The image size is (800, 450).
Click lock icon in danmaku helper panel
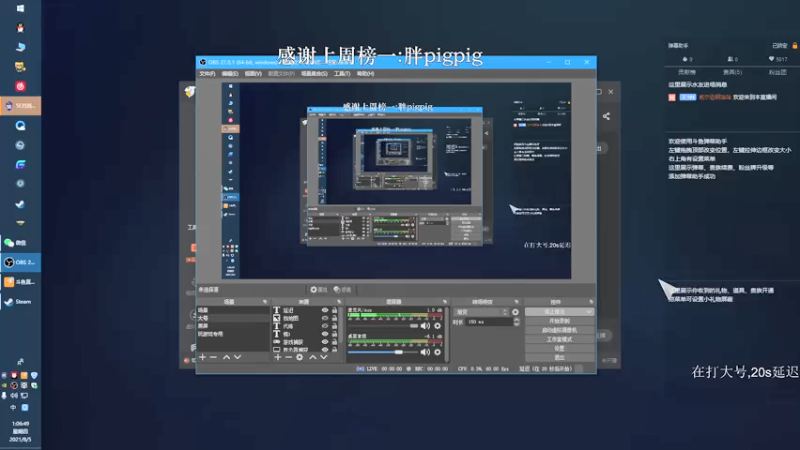point(794,45)
